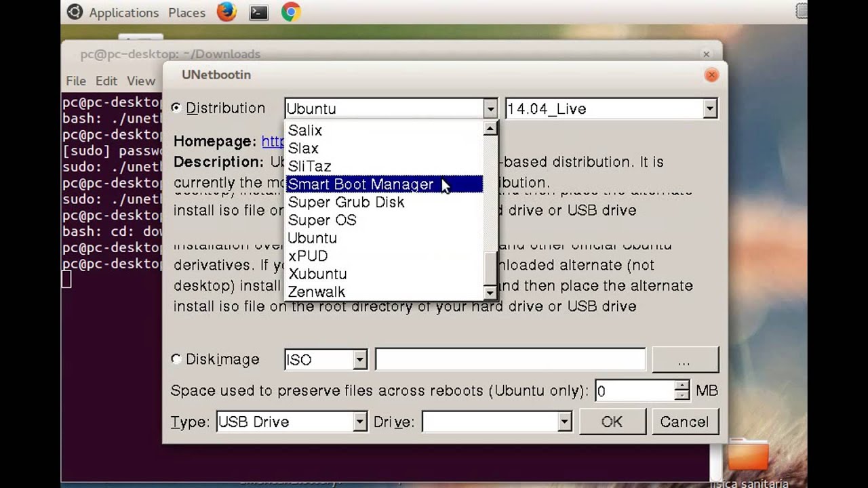Click the OK button
The width and height of the screenshot is (868, 488).
click(x=612, y=422)
